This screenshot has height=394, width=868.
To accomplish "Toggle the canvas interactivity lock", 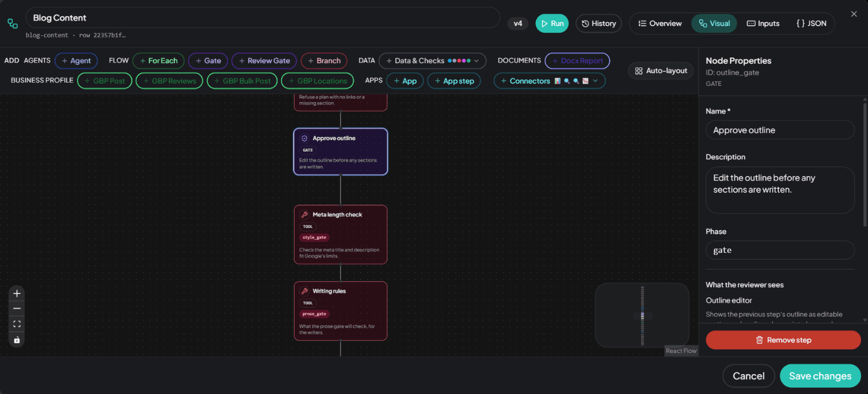I will coord(17,340).
